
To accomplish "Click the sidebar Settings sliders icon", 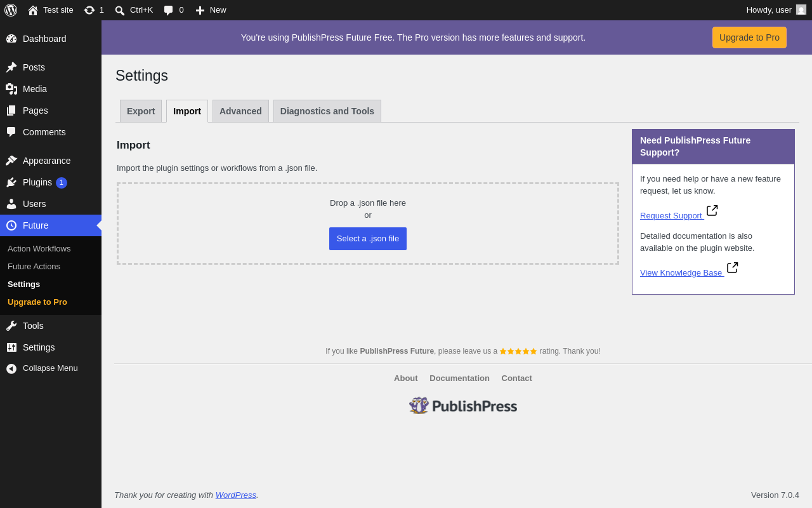I will pyautogui.click(x=11, y=347).
